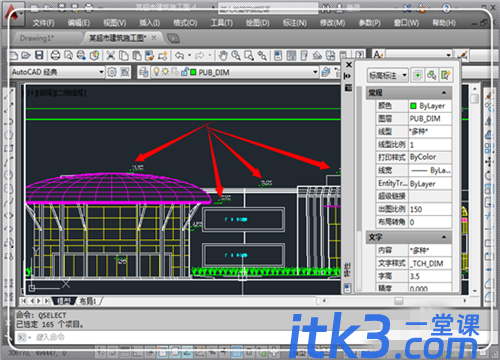Viewport: 500px width, 360px height.
Task: Collapse the 常规 section in the properties panel
Action: coord(444,93)
